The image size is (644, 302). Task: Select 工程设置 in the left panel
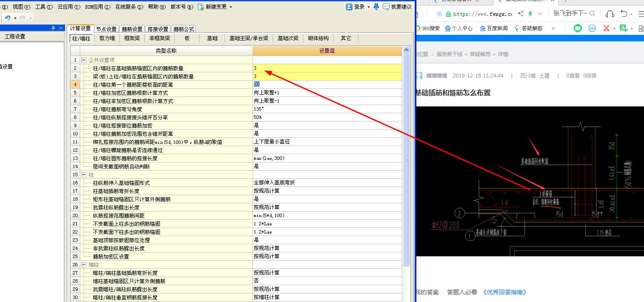pyautogui.click(x=15, y=37)
